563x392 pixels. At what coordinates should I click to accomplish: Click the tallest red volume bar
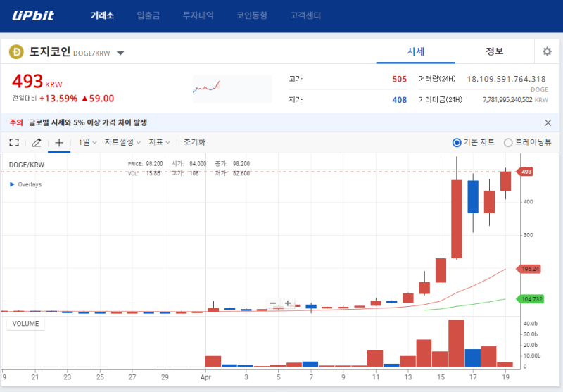coord(456,343)
